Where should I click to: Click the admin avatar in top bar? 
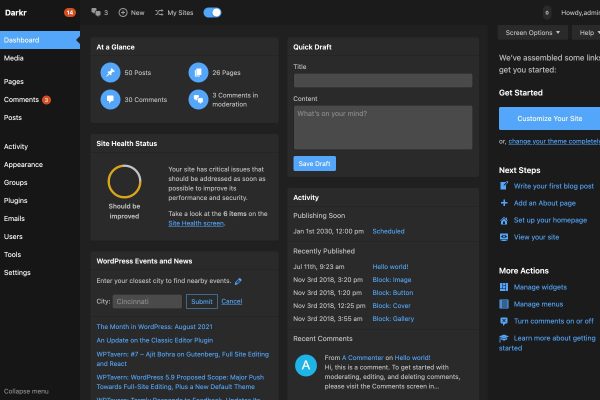(547, 13)
